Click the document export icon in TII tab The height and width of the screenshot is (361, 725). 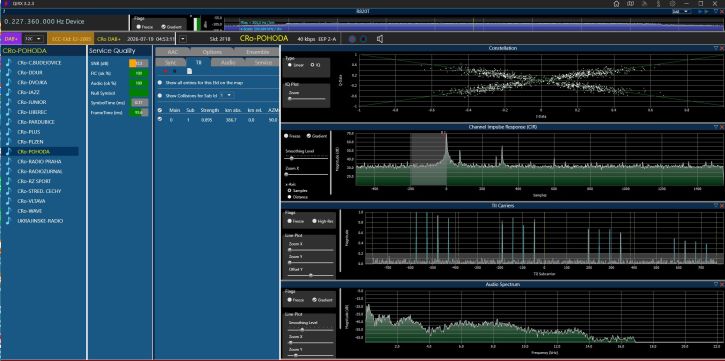pyautogui.click(x=189, y=71)
